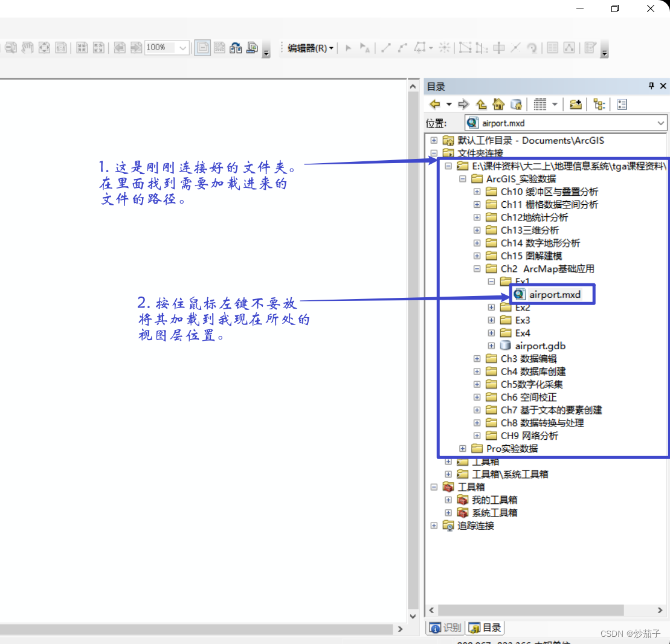Click Catalog horizontal scrollbar right arrow
Screen dimensions: 670x644
click(660, 610)
